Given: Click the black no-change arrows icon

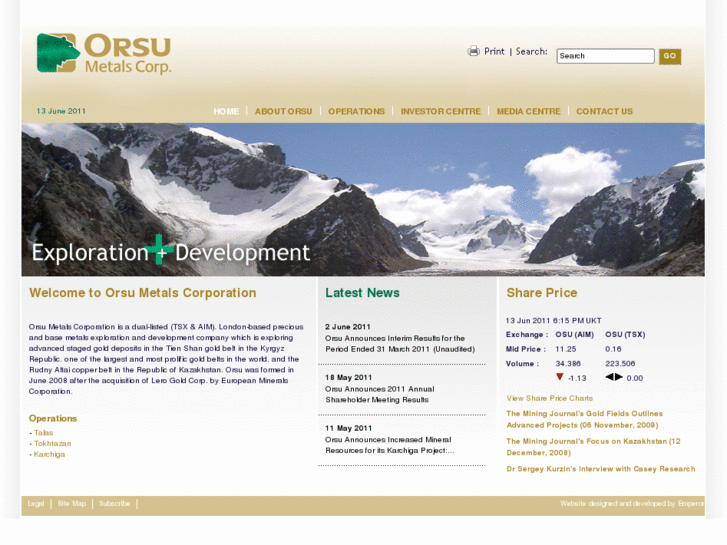Looking at the screenshot, I should (x=614, y=377).
